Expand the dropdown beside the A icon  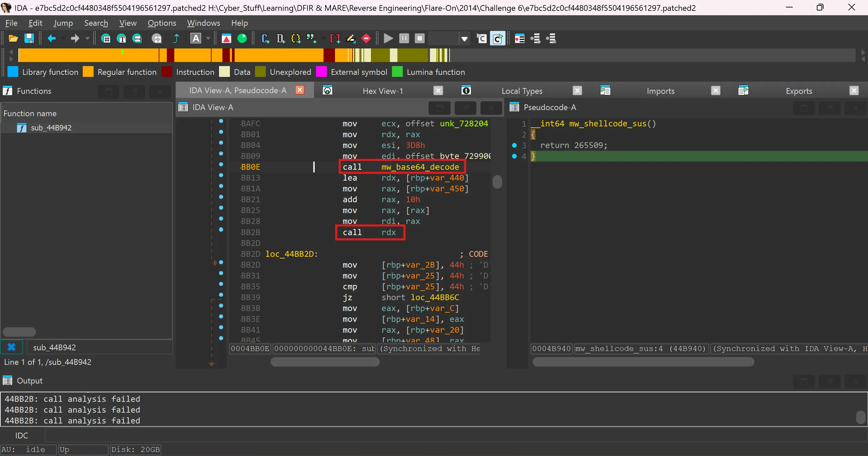point(208,39)
